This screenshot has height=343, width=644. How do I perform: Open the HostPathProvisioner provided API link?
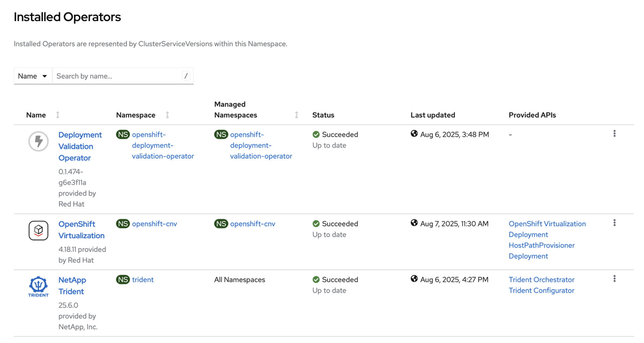(x=541, y=245)
